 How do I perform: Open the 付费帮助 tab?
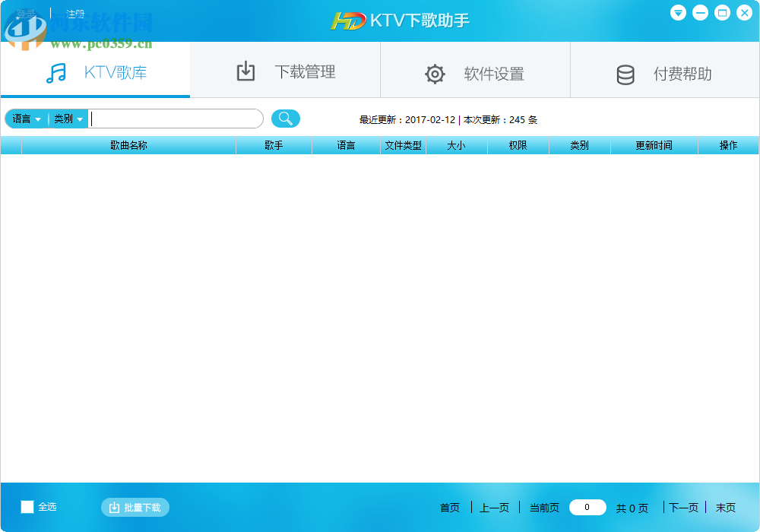point(663,73)
